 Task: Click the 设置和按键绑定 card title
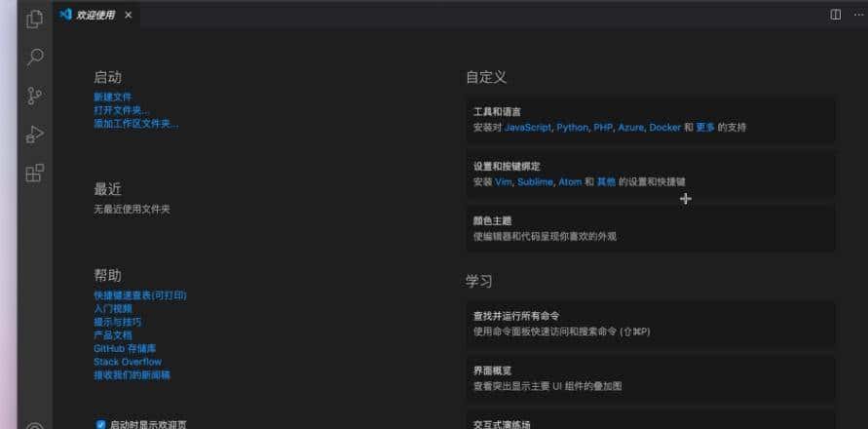click(x=507, y=167)
